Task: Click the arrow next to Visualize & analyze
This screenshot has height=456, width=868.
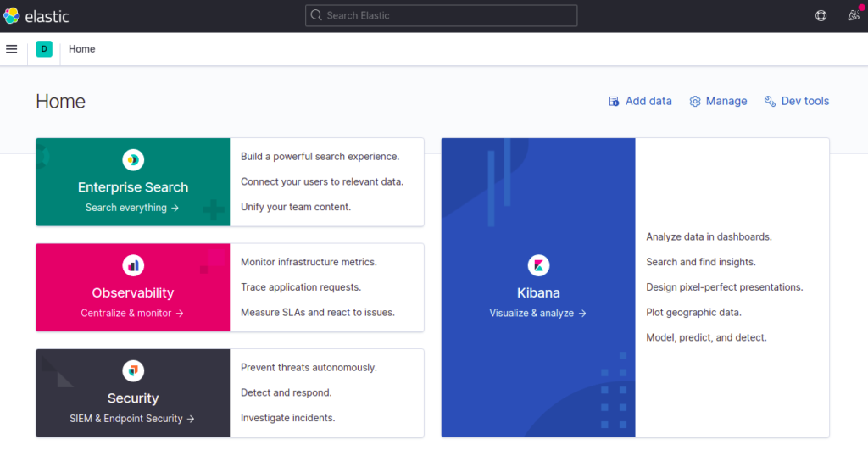Action: click(582, 314)
